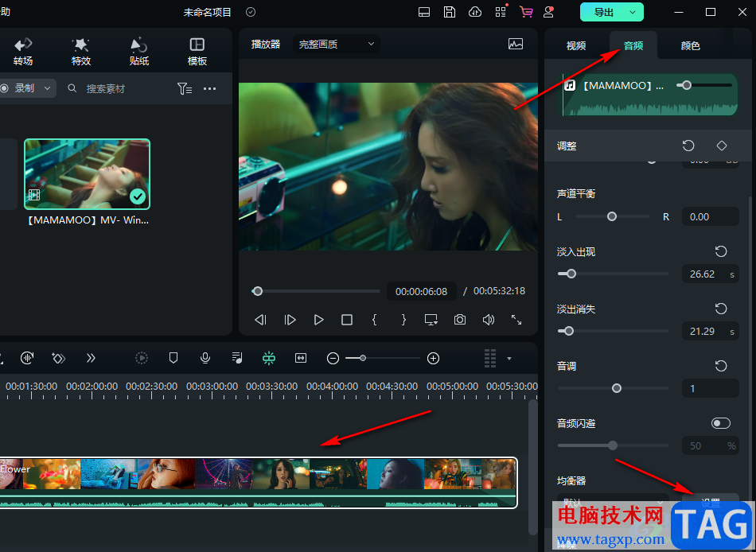Expand more timeline tools with double chevron
The width and height of the screenshot is (756, 552).
point(92,358)
